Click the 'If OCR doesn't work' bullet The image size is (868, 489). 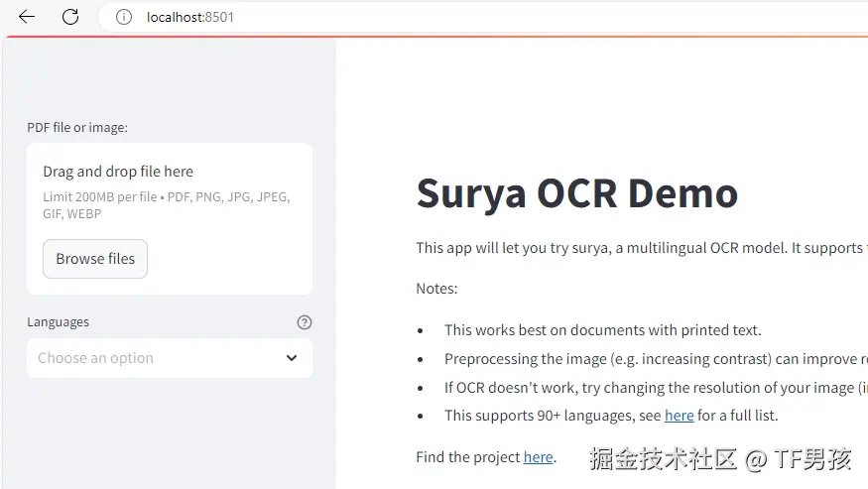click(x=656, y=388)
